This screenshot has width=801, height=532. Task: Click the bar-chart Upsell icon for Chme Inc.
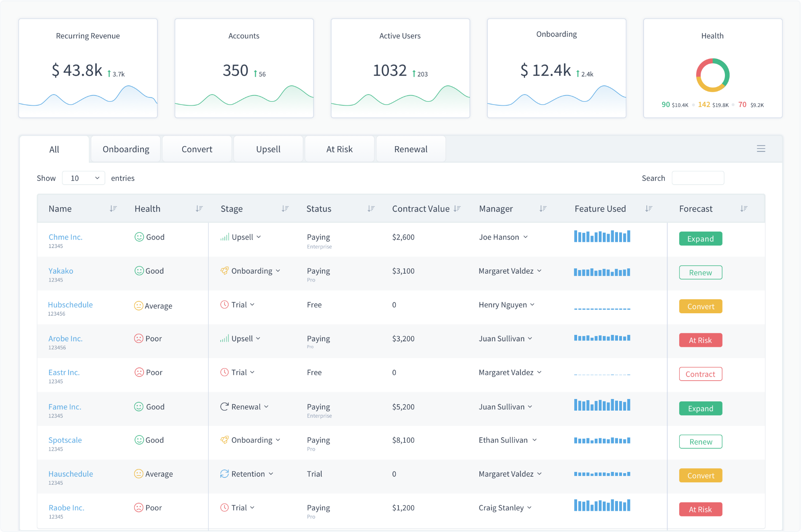click(x=225, y=237)
